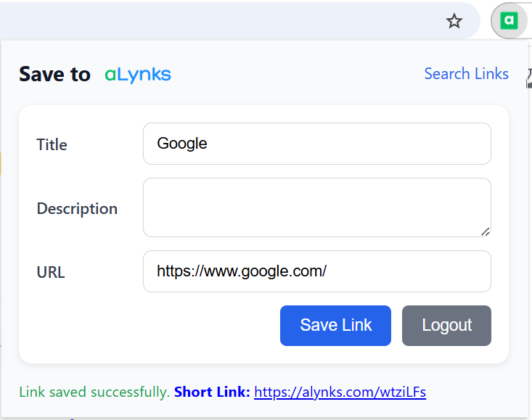This screenshot has width=532, height=420.
Task: Click the Description field label
Action: [x=77, y=209]
